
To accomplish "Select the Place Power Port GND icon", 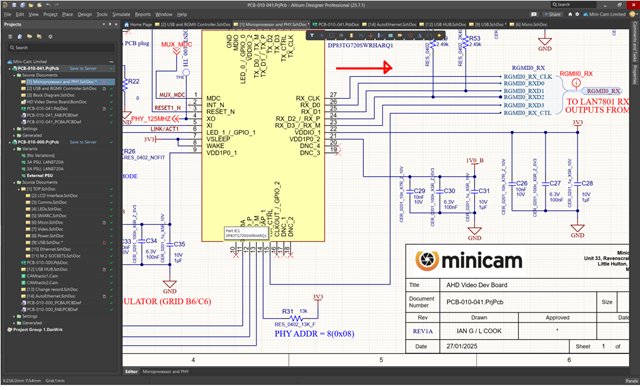I will pos(371,35).
